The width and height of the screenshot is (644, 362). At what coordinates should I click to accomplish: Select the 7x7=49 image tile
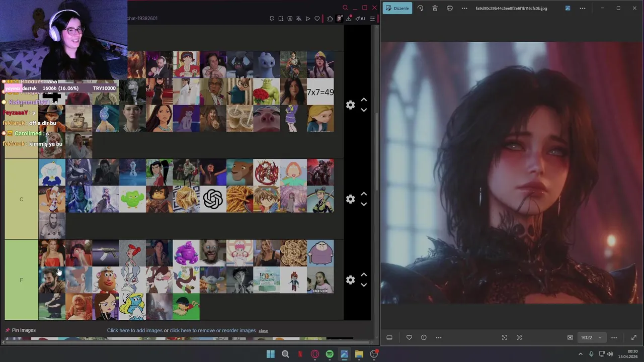[x=320, y=92]
